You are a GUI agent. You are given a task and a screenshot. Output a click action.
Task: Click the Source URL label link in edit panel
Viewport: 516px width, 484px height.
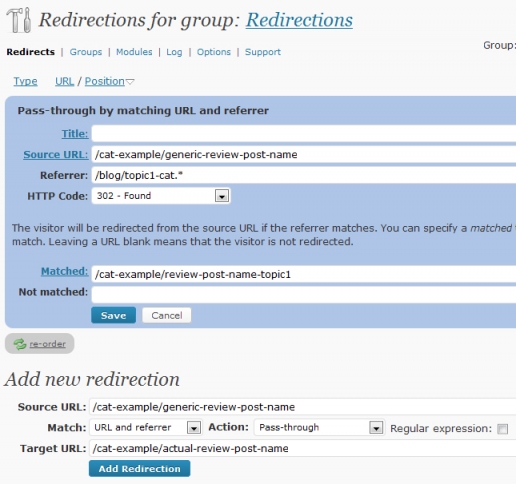pos(56,155)
